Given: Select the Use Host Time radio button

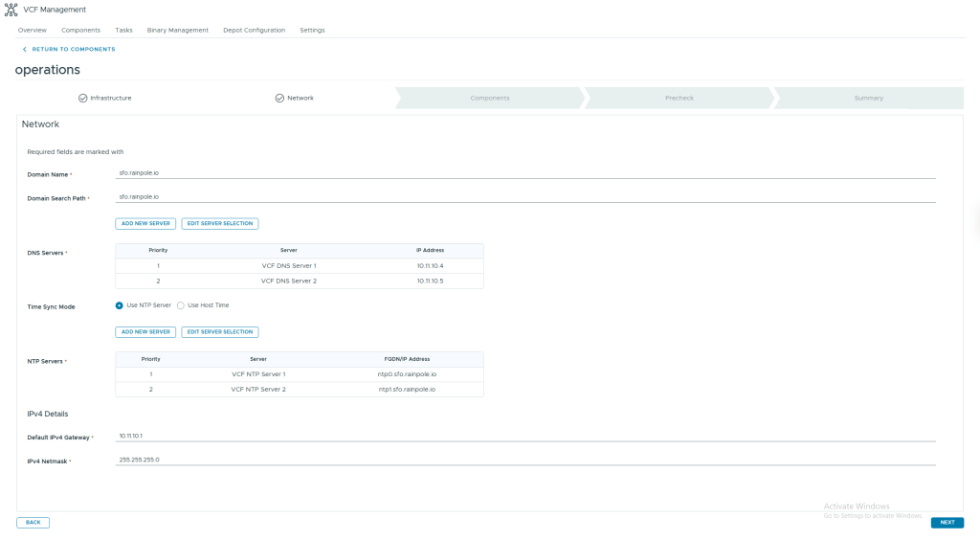Looking at the screenshot, I should pyautogui.click(x=181, y=305).
